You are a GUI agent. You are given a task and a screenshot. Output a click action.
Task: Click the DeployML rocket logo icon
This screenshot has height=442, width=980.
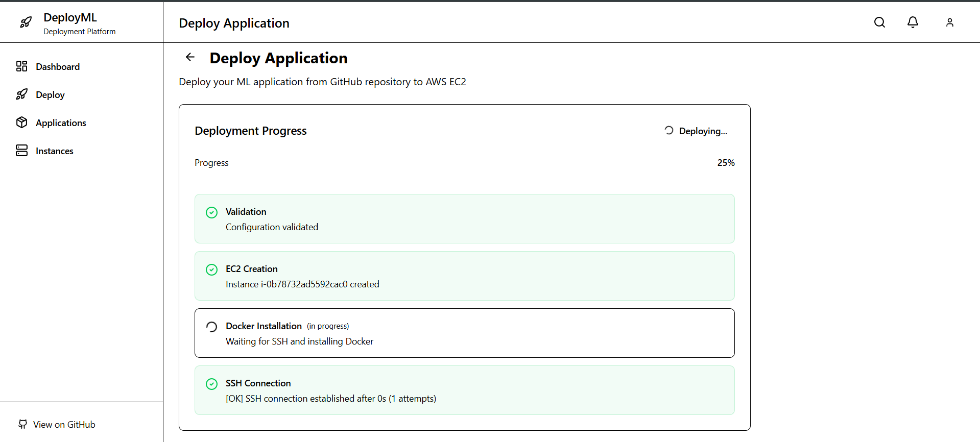[x=26, y=22]
